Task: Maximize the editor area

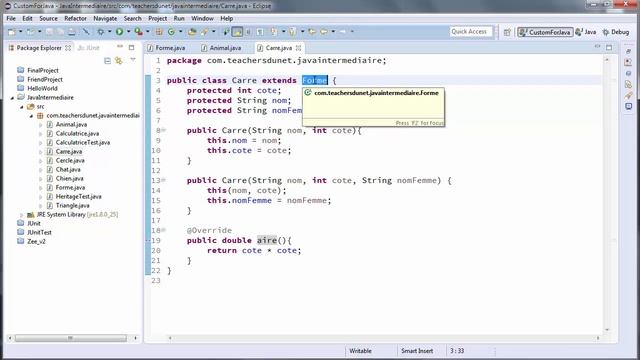Action: [609, 47]
